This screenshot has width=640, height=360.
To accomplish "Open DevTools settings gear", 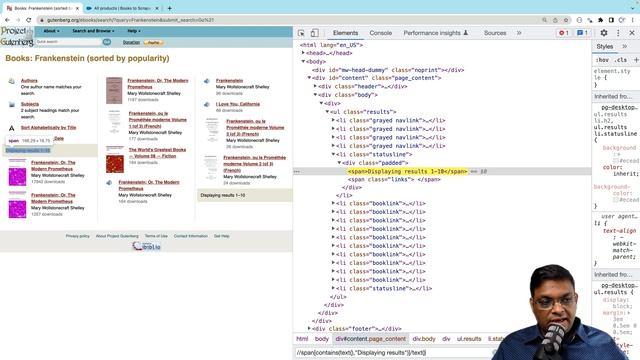I will click(604, 33).
